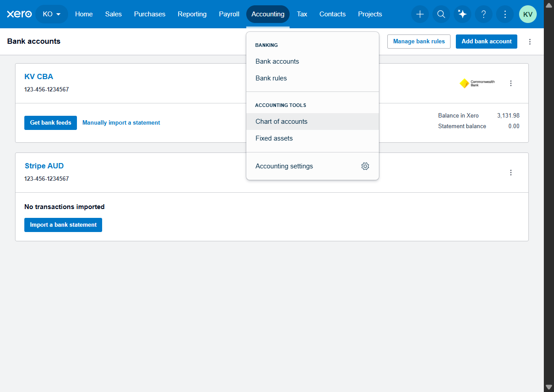Close the Accounting menu tab
This screenshot has height=392, width=554.
[268, 14]
